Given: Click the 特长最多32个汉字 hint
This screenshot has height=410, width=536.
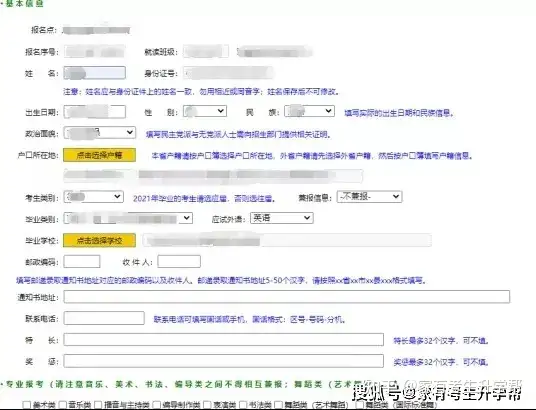Looking at the screenshot, I should point(441,341).
